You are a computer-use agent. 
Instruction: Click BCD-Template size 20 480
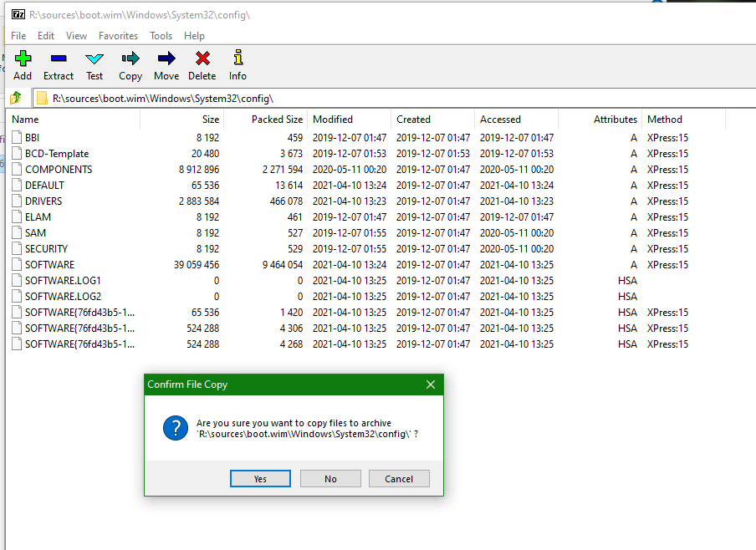click(205, 153)
